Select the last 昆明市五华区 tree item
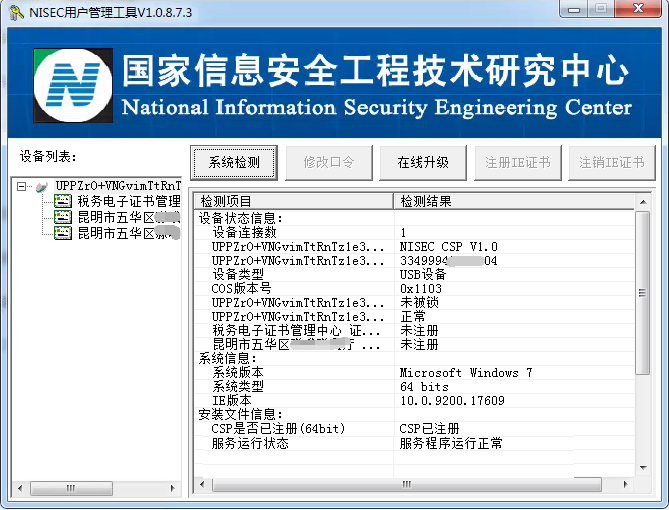Image resolution: width=669 pixels, height=510 pixels. pos(129,233)
